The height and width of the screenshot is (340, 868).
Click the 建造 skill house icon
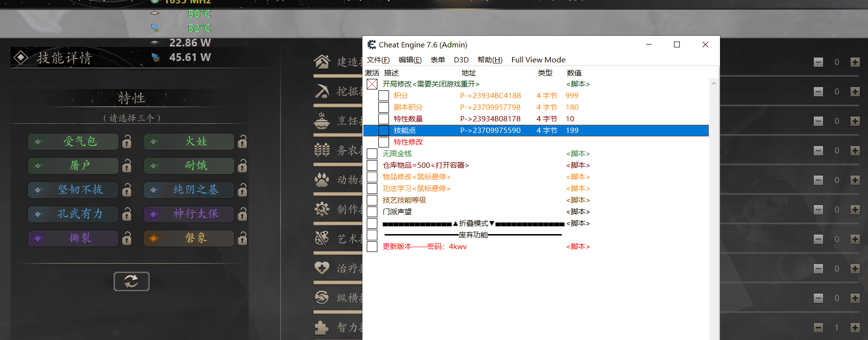(x=322, y=61)
